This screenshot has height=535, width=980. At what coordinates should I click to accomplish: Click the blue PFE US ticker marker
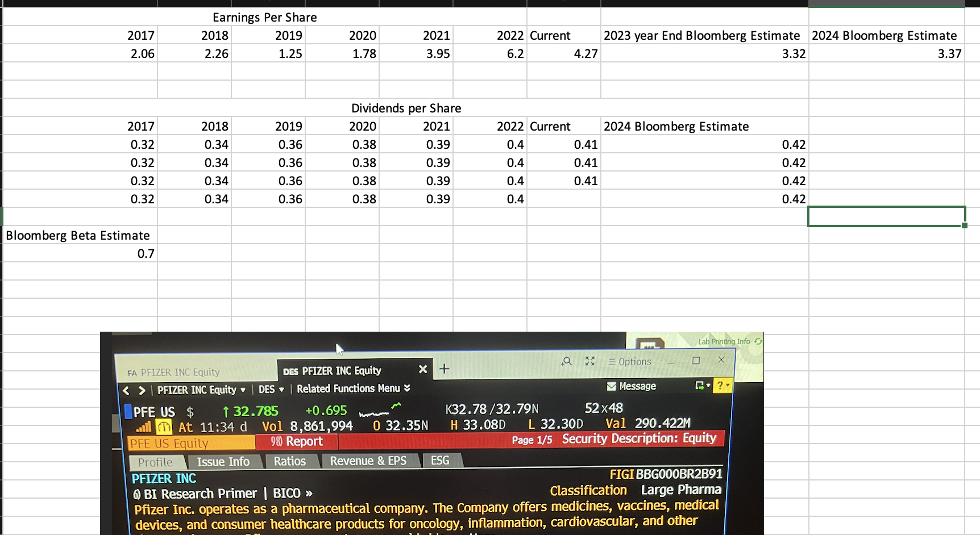click(x=128, y=411)
